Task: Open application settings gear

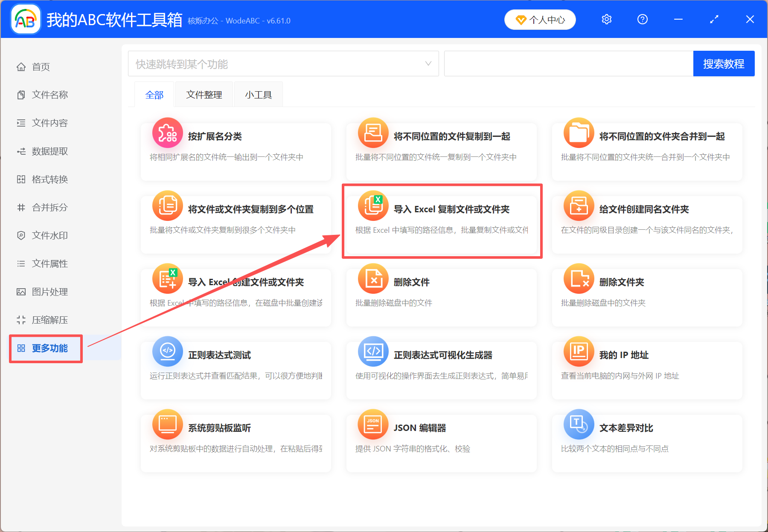Action: point(606,19)
